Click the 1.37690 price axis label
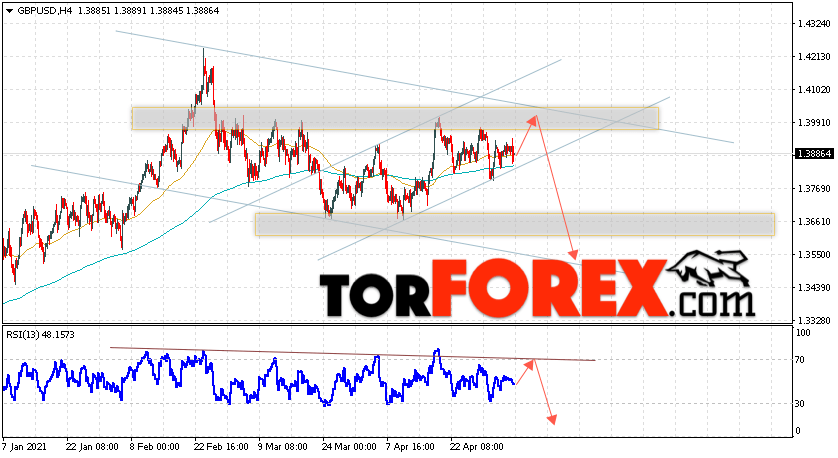 click(814, 189)
